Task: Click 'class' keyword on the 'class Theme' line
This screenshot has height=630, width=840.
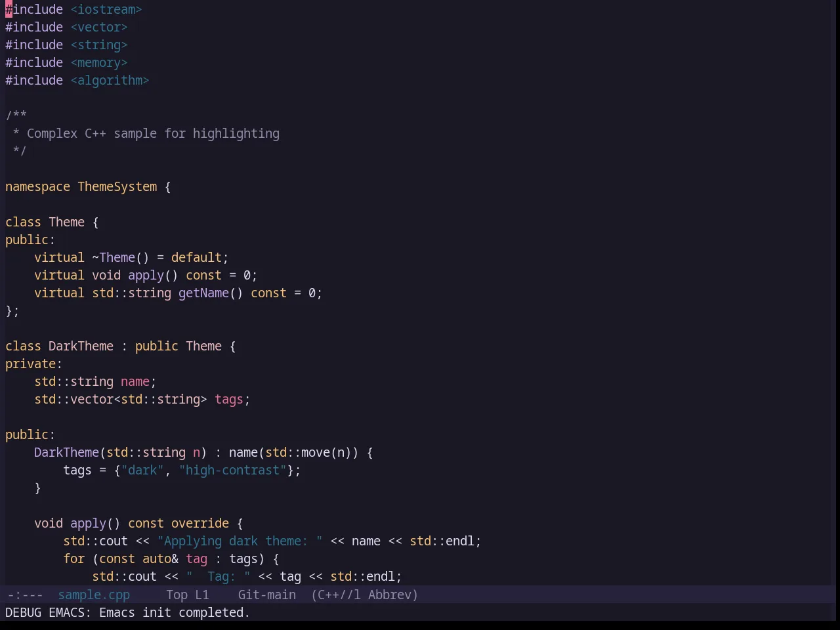Action: pos(23,222)
